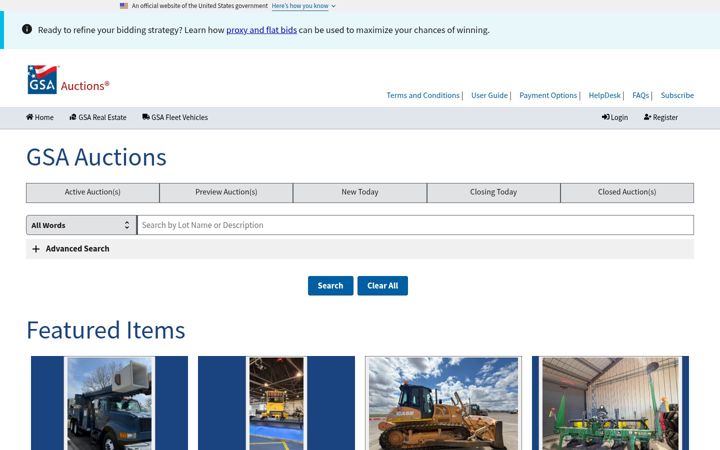Switch to Preview Auction(s) tab
Viewport: 720px width, 450px height.
click(x=226, y=192)
